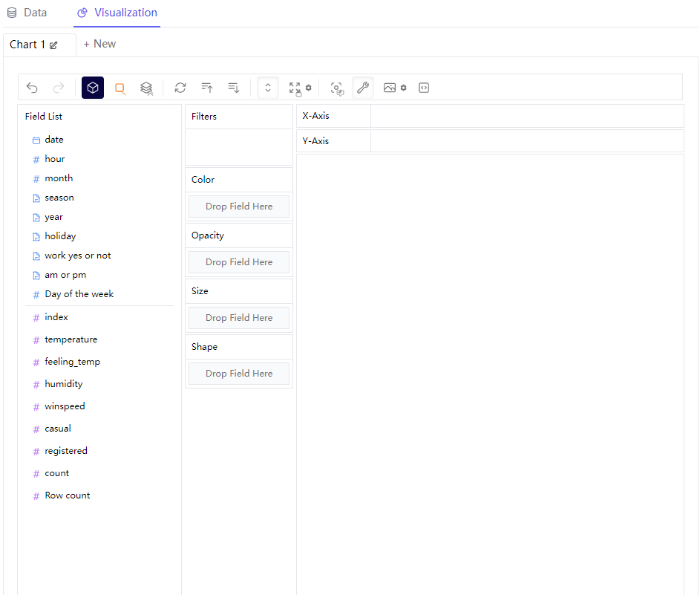Select the year field
Screen dimensions: 700x595
(x=53, y=217)
